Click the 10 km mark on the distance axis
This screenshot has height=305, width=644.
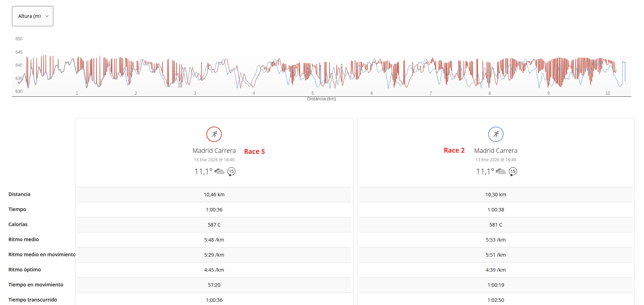(x=608, y=93)
